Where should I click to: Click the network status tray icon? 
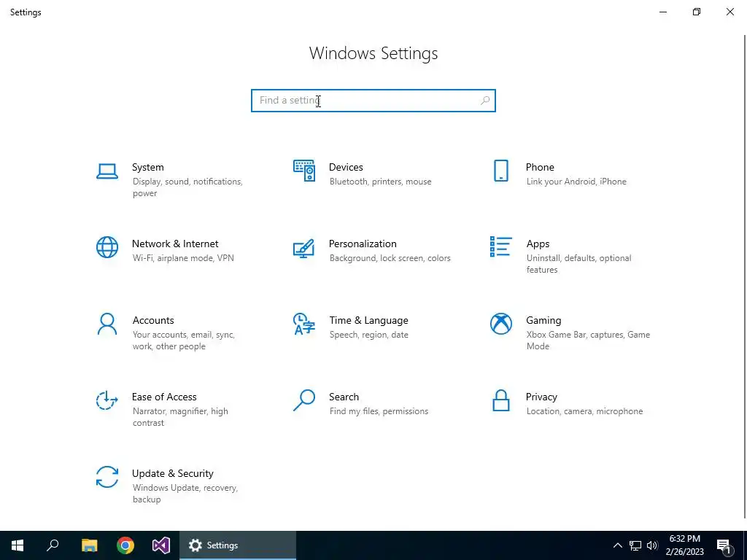coord(635,545)
